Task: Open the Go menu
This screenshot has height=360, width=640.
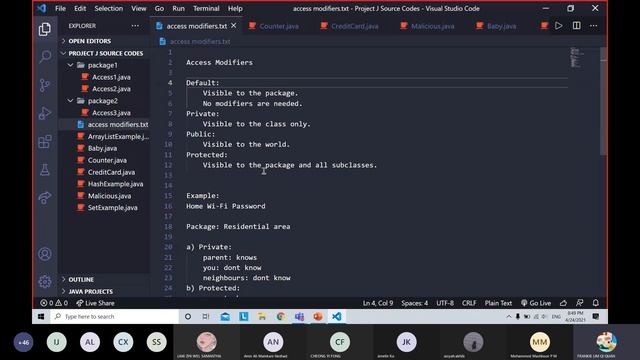Action: pos(159,8)
